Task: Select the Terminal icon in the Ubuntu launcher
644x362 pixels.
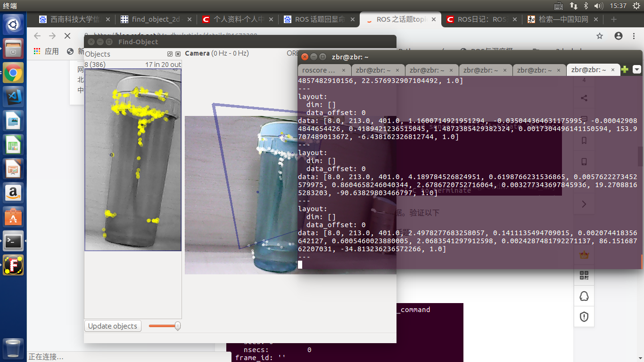Action: tap(13, 240)
